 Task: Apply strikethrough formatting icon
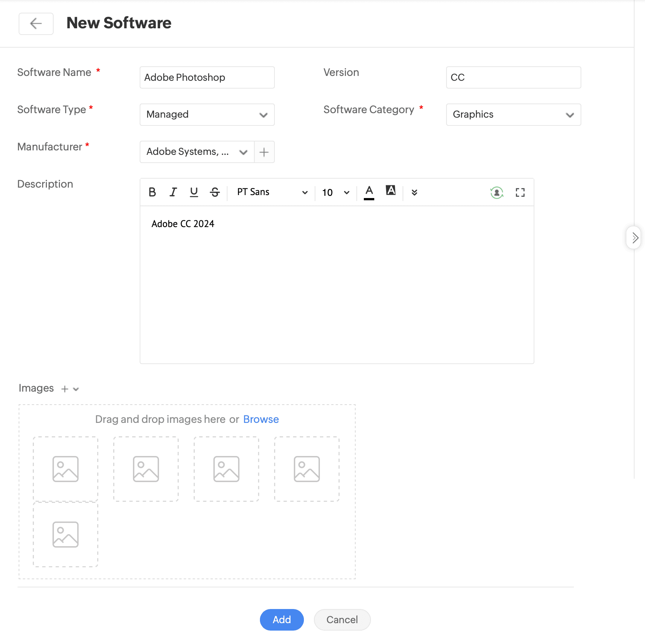[x=215, y=192]
